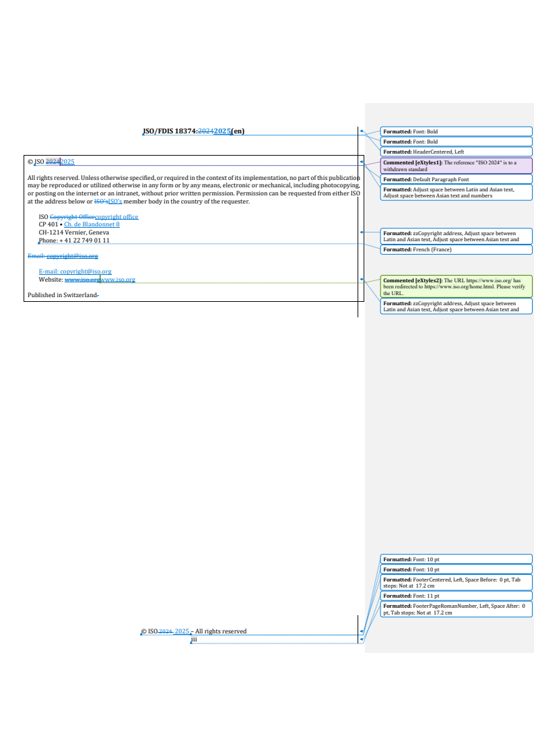Click the struck-through 'Email: copyright@iso.org' deletion
This screenshot has width=534, height=756.
coord(63,256)
